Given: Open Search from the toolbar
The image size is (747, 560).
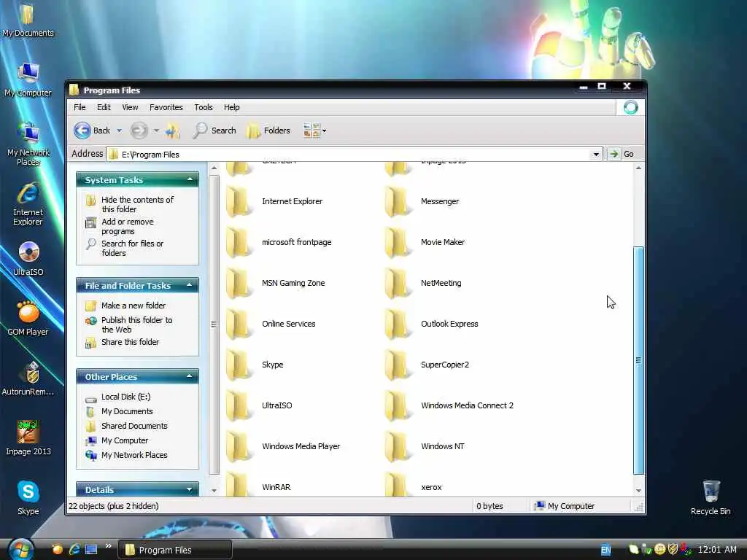Looking at the screenshot, I should coord(214,131).
